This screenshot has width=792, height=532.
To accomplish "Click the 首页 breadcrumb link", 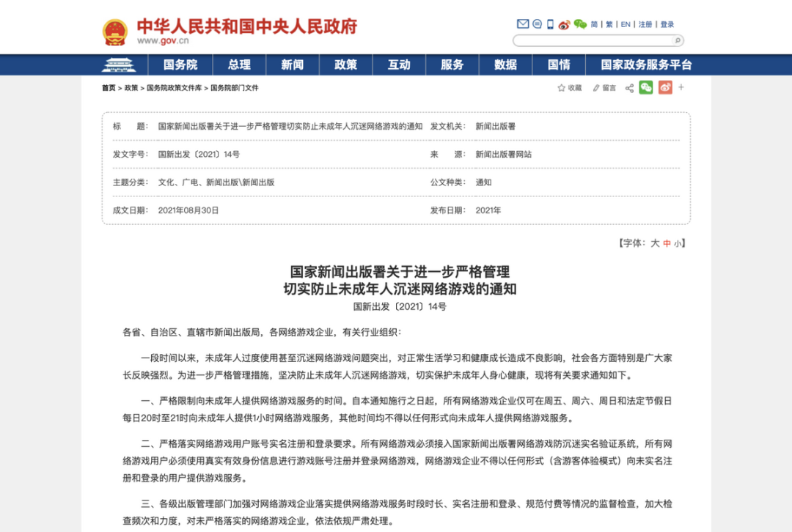I will (109, 88).
